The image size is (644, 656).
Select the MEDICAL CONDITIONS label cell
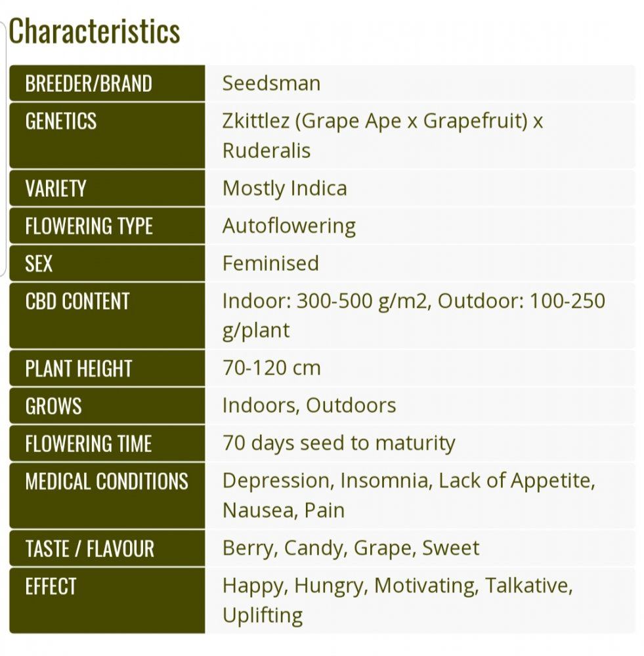[107, 496]
